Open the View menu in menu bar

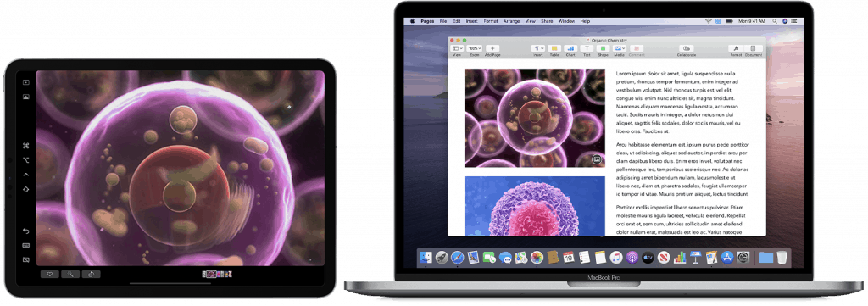point(531,21)
